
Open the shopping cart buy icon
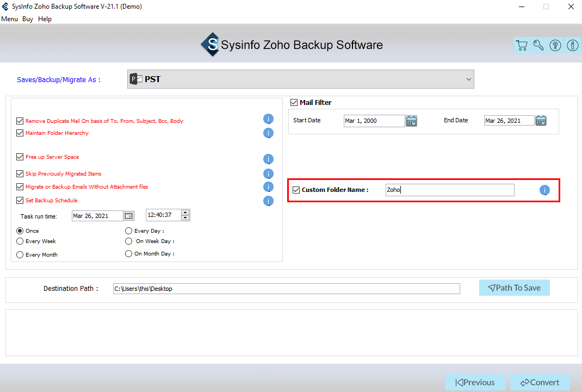pos(522,45)
